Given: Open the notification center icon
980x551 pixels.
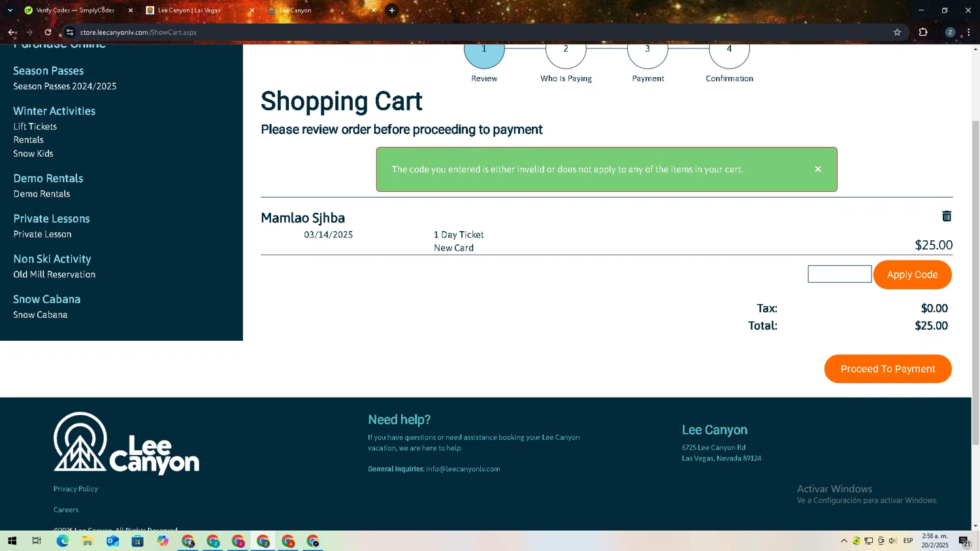Looking at the screenshot, I should coord(964,541).
